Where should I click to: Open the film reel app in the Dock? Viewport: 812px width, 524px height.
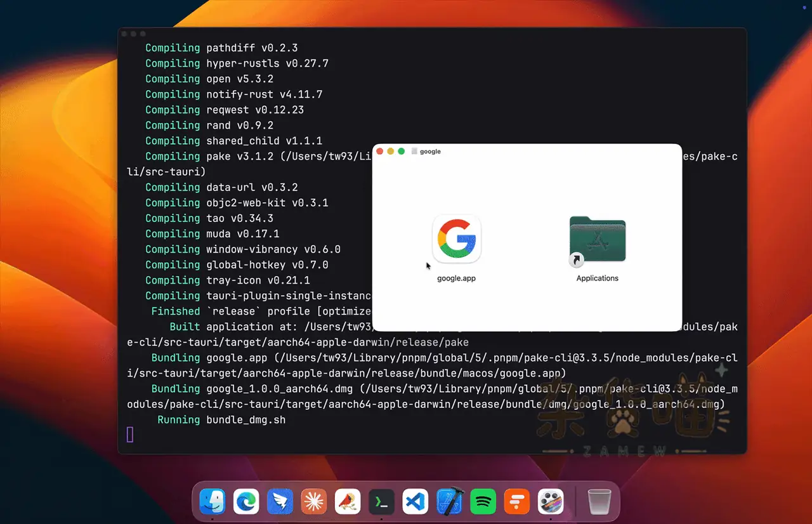click(551, 502)
